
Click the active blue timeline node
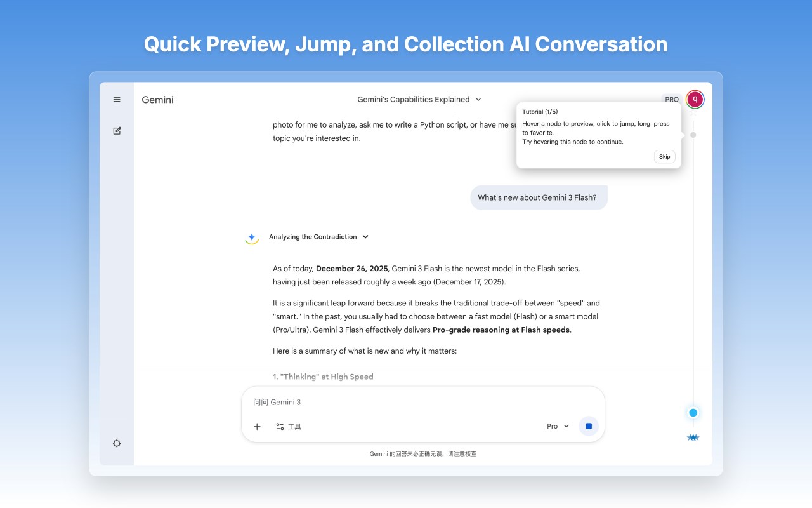tap(693, 413)
